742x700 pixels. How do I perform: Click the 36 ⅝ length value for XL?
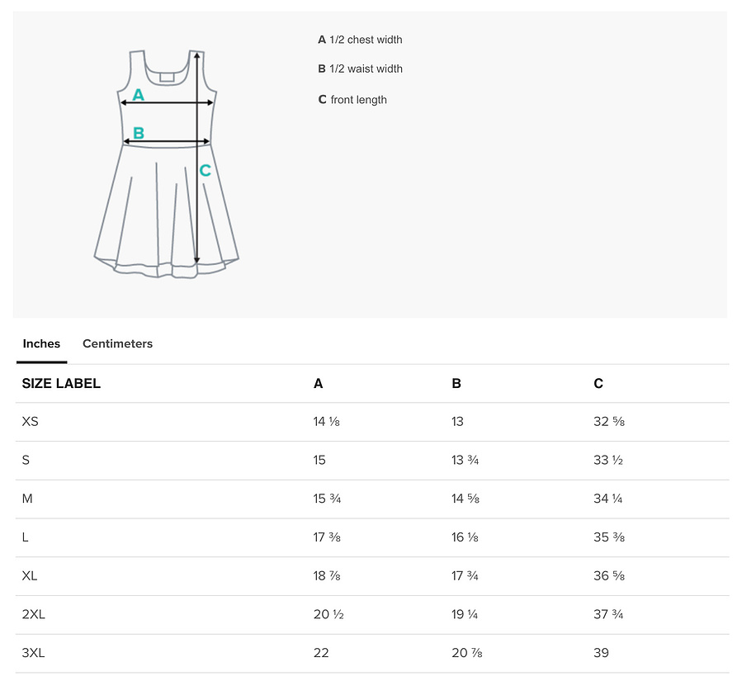pyautogui.click(x=609, y=576)
